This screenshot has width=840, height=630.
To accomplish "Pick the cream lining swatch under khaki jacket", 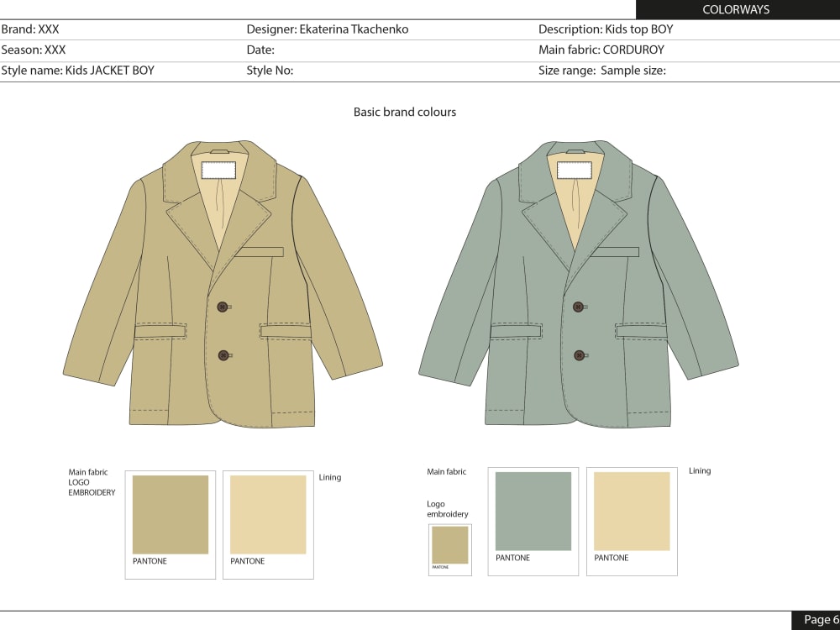I will click(x=268, y=515).
